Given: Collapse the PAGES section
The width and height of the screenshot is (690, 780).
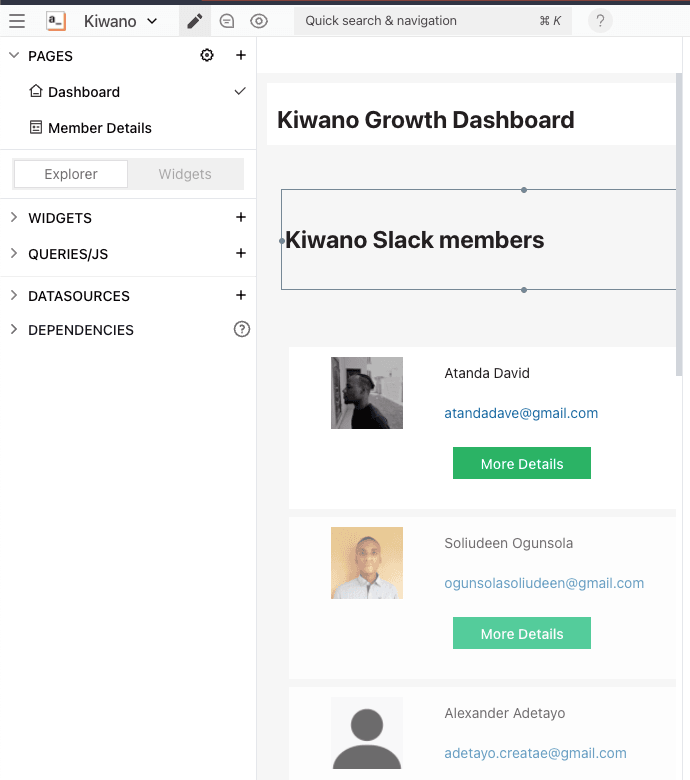Looking at the screenshot, I should pos(14,56).
